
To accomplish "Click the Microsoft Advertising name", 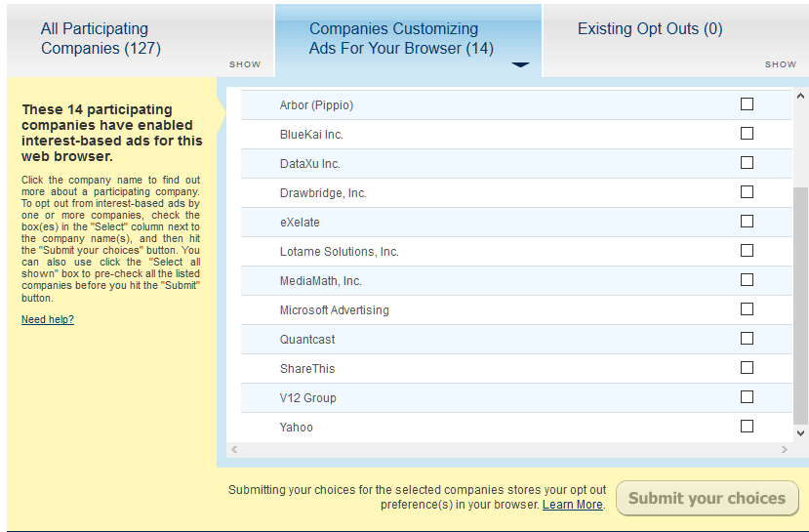I will click(x=335, y=310).
